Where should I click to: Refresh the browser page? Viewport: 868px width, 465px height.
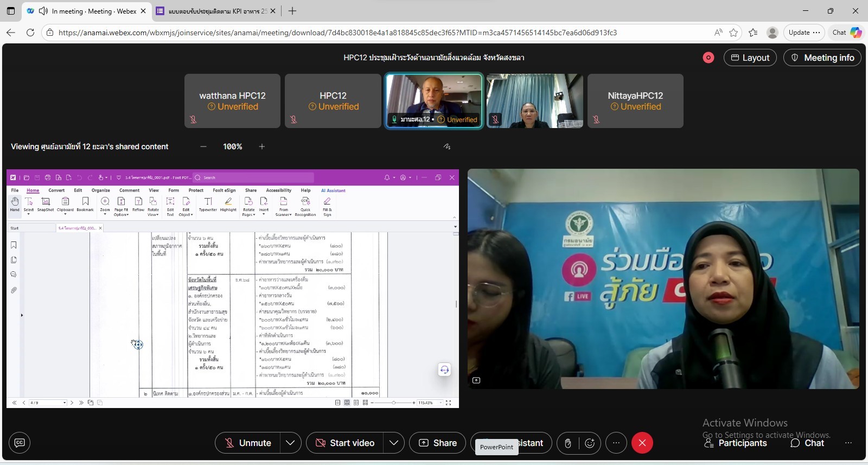pos(30,33)
